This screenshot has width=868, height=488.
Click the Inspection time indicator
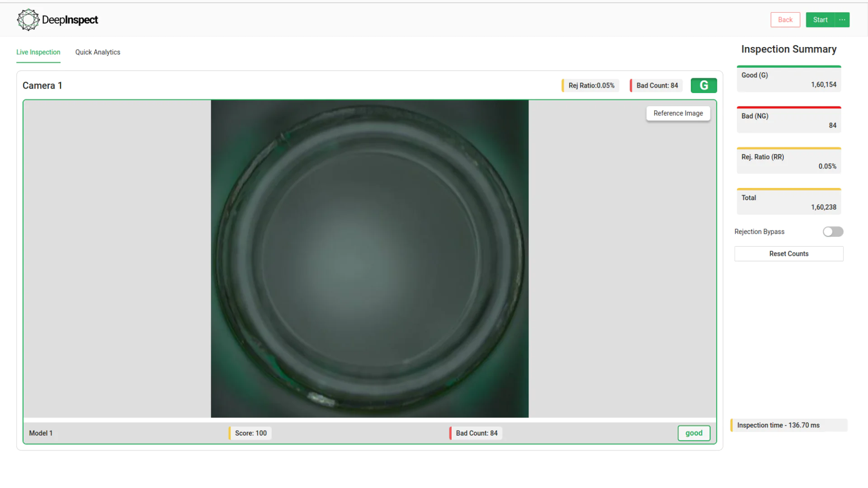point(788,425)
